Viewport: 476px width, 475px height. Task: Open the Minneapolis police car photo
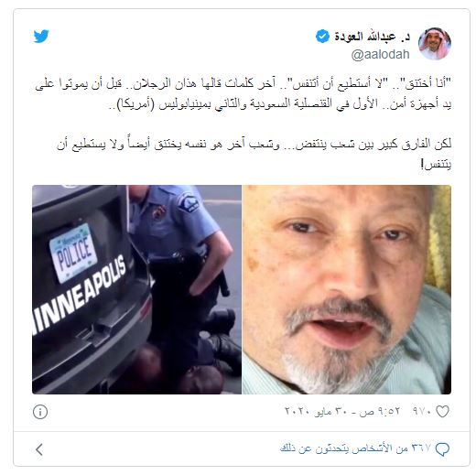coord(136,289)
